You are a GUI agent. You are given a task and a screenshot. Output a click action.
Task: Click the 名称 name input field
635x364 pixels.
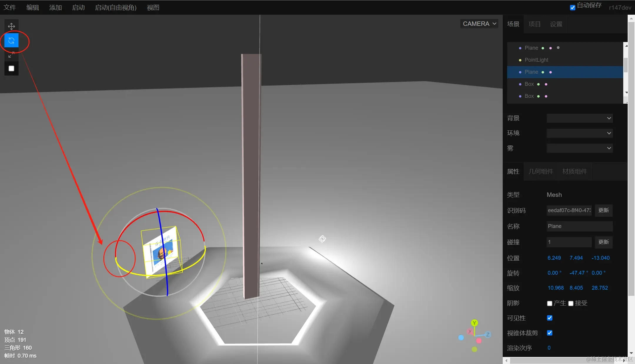point(579,226)
